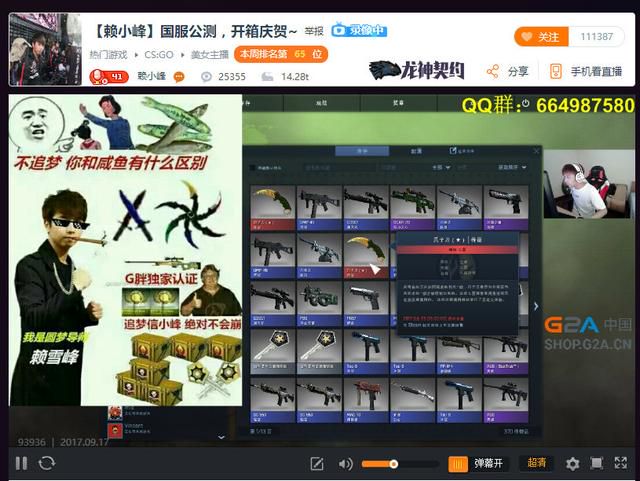Click the room title 国服公测,开箱庆贺
Screen dimensions: 640x481
pyautogui.click(x=195, y=31)
